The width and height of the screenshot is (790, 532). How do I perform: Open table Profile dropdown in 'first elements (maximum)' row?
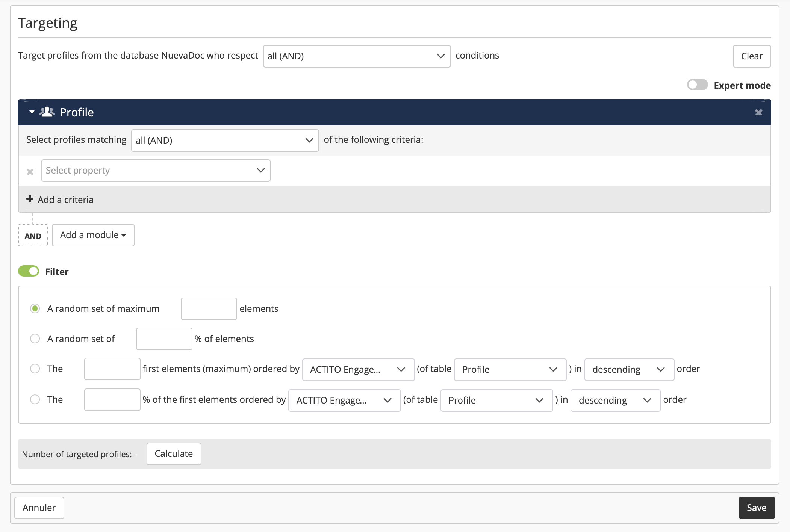(510, 370)
